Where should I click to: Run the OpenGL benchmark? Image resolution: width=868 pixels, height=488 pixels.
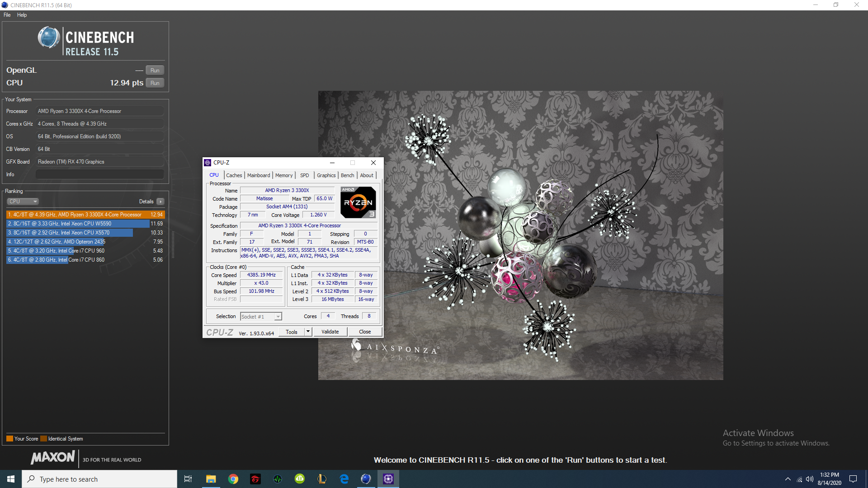[x=155, y=70]
